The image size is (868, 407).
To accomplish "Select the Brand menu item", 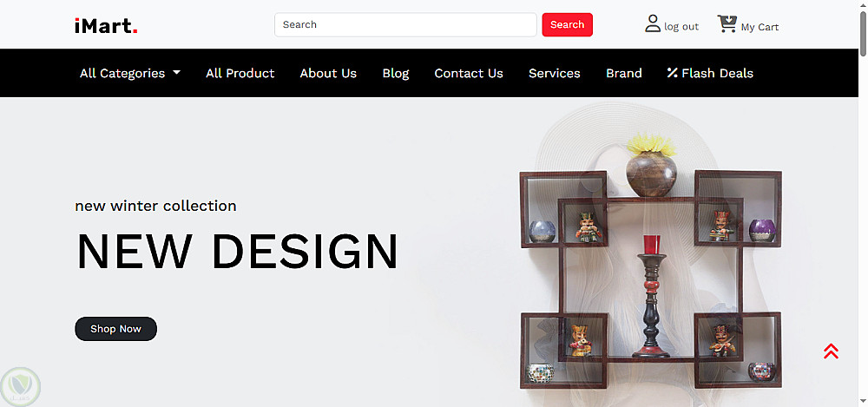I will pos(624,73).
